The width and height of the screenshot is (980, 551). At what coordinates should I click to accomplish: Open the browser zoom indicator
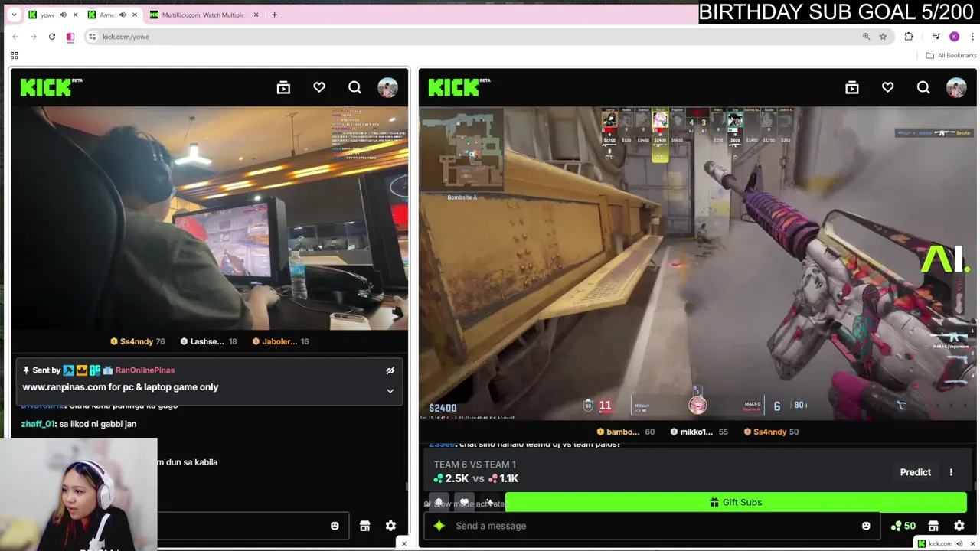coord(866,37)
